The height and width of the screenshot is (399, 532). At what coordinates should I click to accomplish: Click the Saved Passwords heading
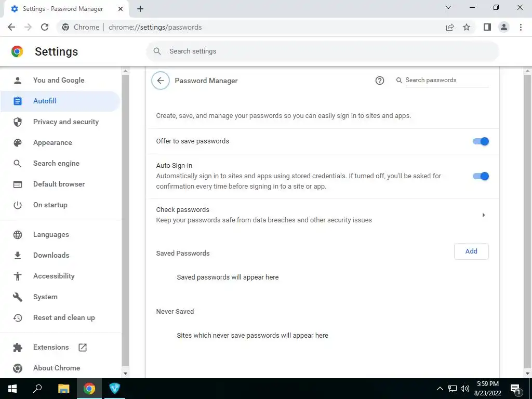pyautogui.click(x=183, y=254)
